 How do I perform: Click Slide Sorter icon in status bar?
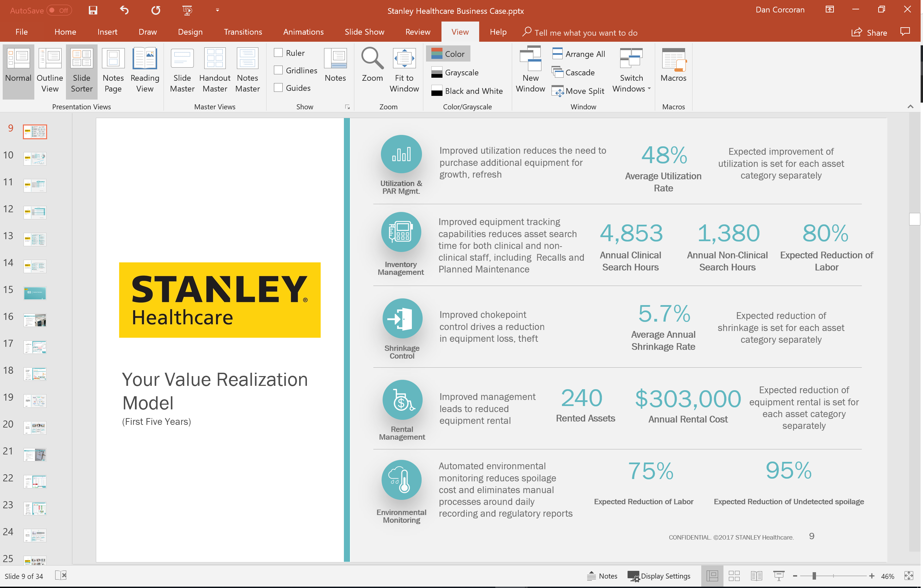click(734, 576)
